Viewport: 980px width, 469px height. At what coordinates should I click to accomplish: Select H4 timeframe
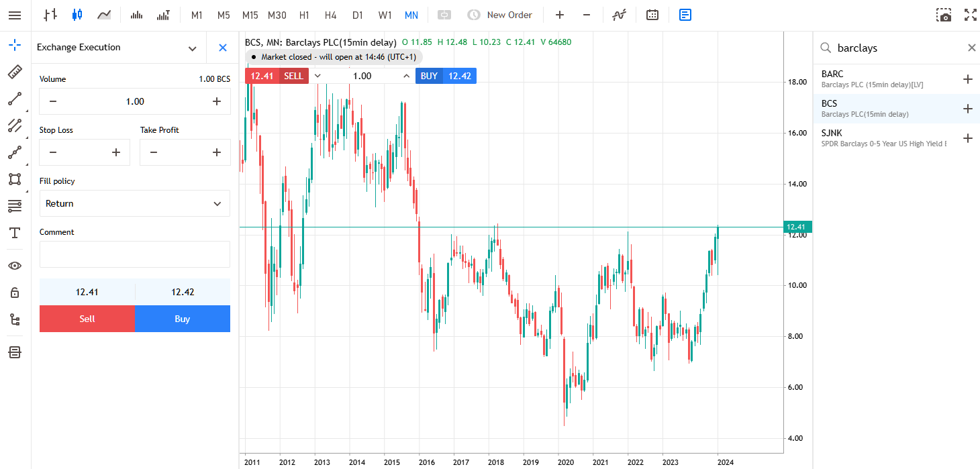click(x=330, y=15)
